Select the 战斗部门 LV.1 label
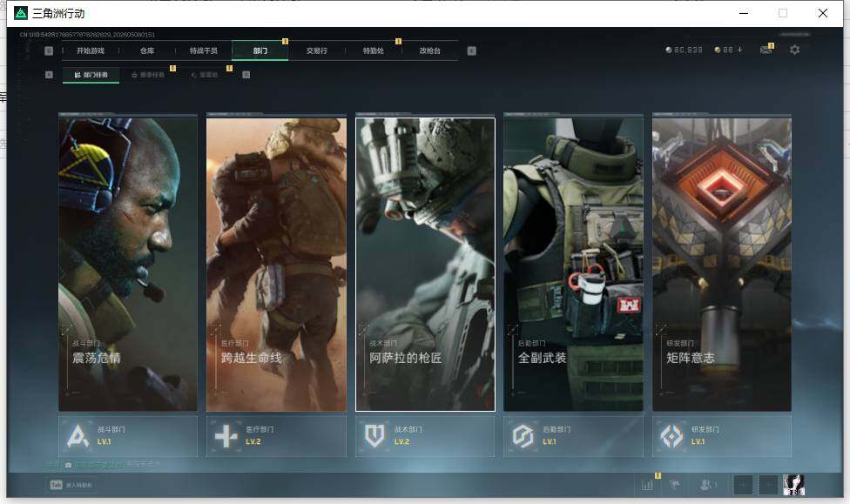Viewport: 850px width, 504px height. (x=111, y=435)
